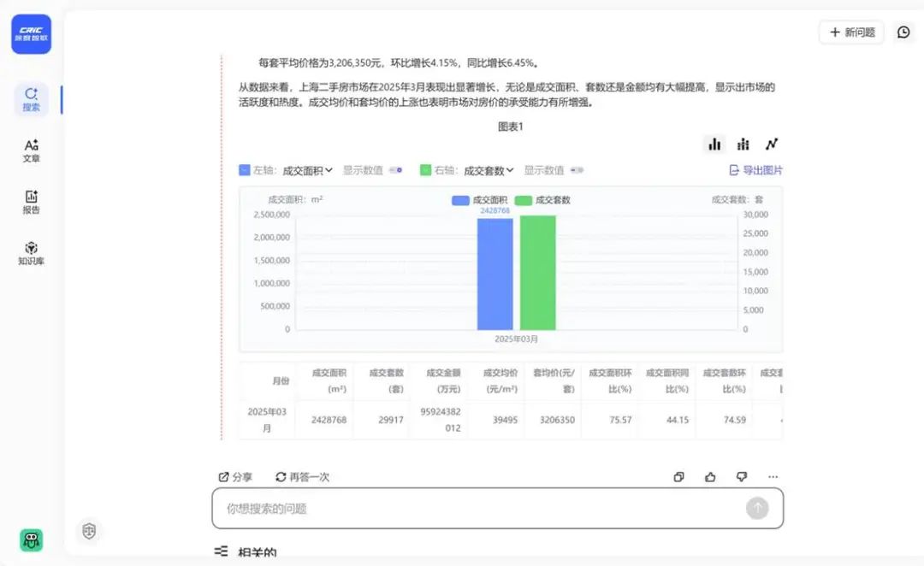Open the 报告 report section
The image size is (924, 566).
point(32,202)
